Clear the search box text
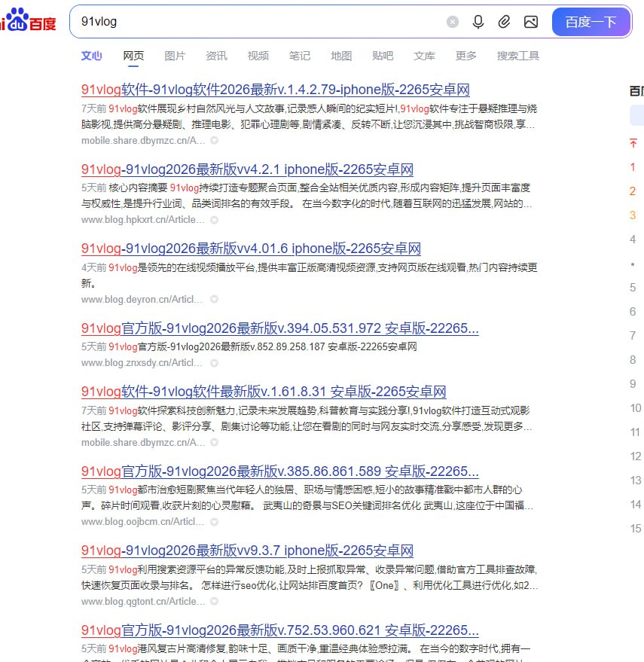The height and width of the screenshot is (662, 644). click(x=452, y=22)
